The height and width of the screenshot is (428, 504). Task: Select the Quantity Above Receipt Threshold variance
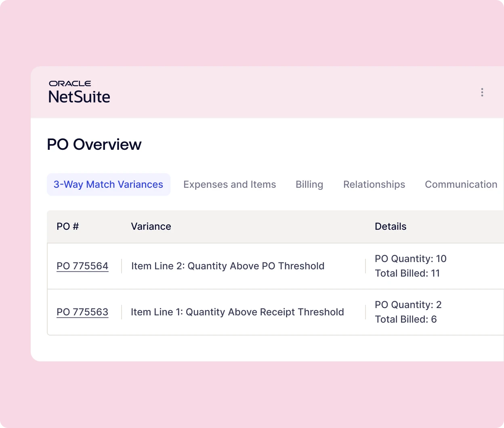[x=237, y=312]
